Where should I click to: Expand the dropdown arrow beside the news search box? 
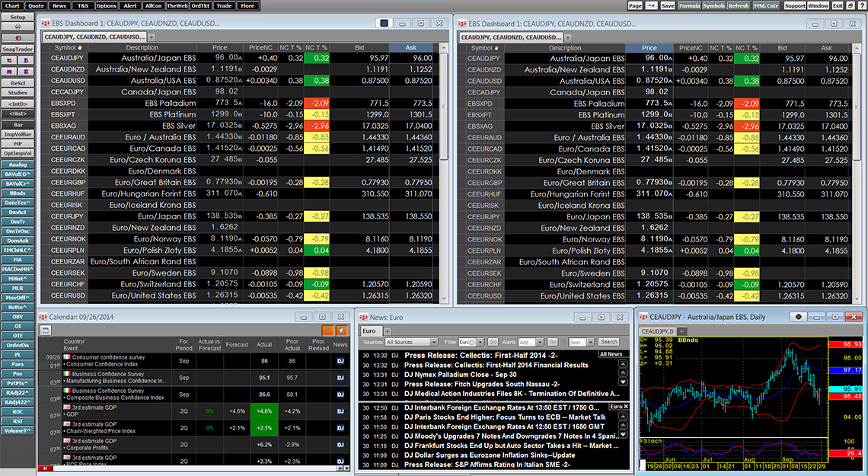pos(591,342)
